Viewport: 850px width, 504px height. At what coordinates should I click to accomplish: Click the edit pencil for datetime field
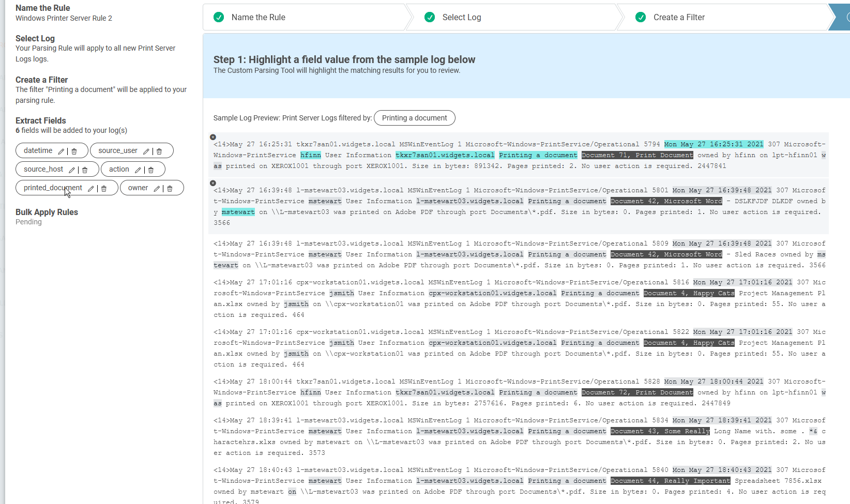(61, 151)
